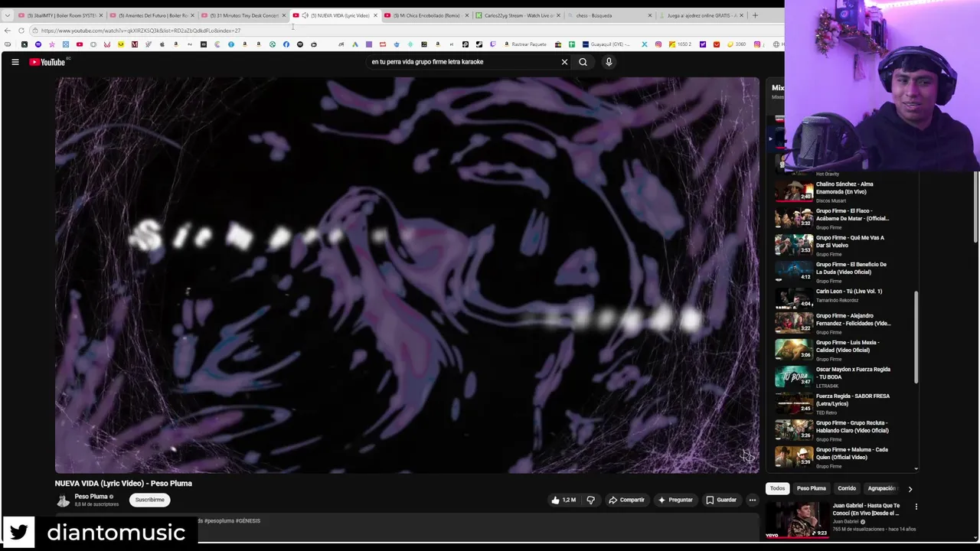Screen dimensions: 980x551
Task: Switch to the Mi Chica Encebollado tab
Action: [426, 15]
